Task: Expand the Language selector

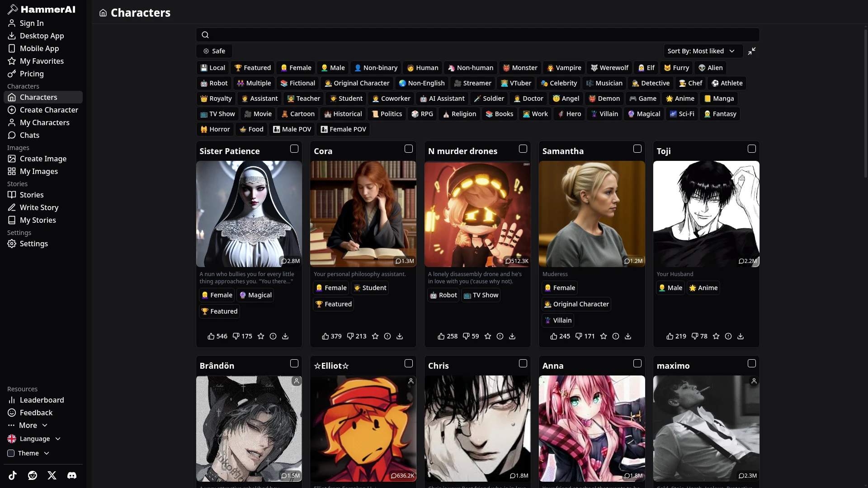Action: pyautogui.click(x=34, y=439)
